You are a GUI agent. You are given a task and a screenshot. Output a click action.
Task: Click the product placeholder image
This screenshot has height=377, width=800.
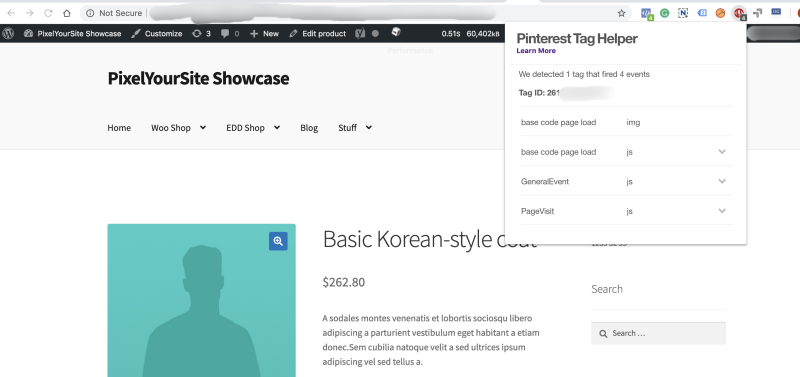202,300
